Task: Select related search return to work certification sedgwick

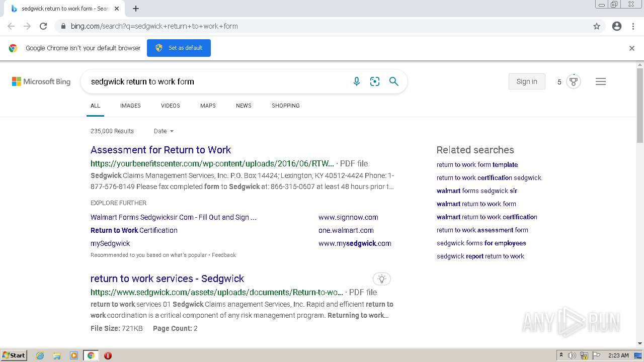Action: point(489,177)
